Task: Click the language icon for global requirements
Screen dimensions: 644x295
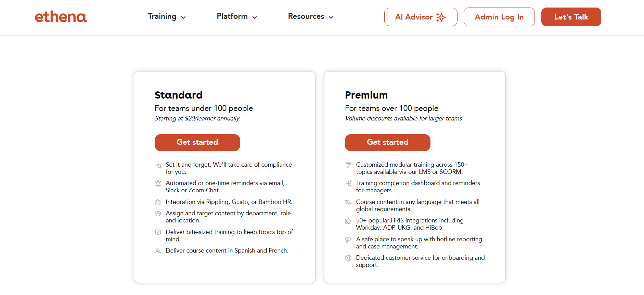Action: pyautogui.click(x=348, y=202)
